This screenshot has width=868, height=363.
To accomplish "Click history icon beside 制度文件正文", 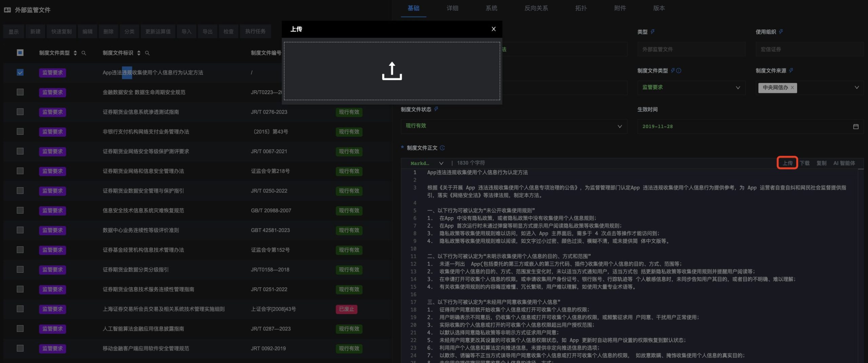I will point(442,148).
